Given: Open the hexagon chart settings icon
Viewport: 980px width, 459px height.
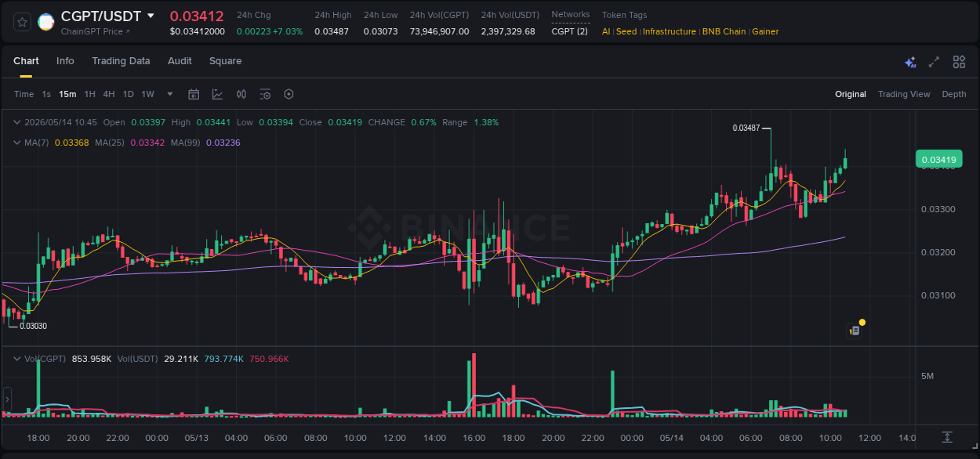Looking at the screenshot, I should click(x=289, y=94).
